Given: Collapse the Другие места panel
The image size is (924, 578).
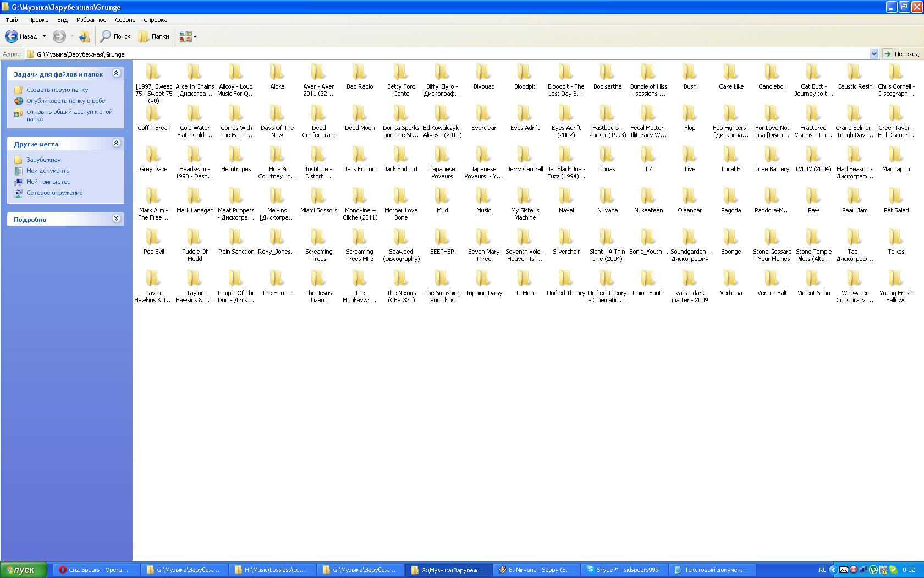Looking at the screenshot, I should [116, 143].
